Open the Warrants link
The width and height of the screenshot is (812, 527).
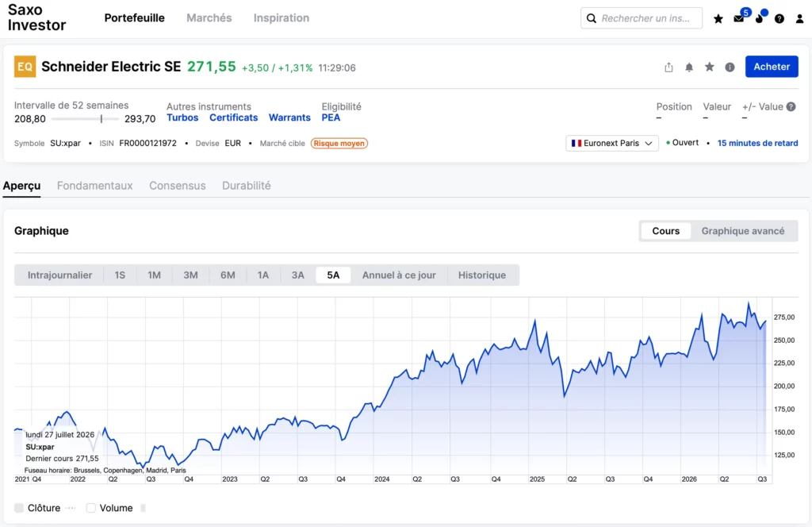click(289, 117)
